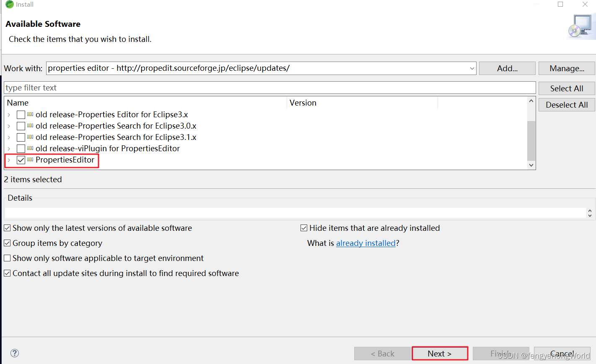Click the Eclipse Install window icon
The width and height of the screenshot is (596, 364).
(x=9, y=4)
